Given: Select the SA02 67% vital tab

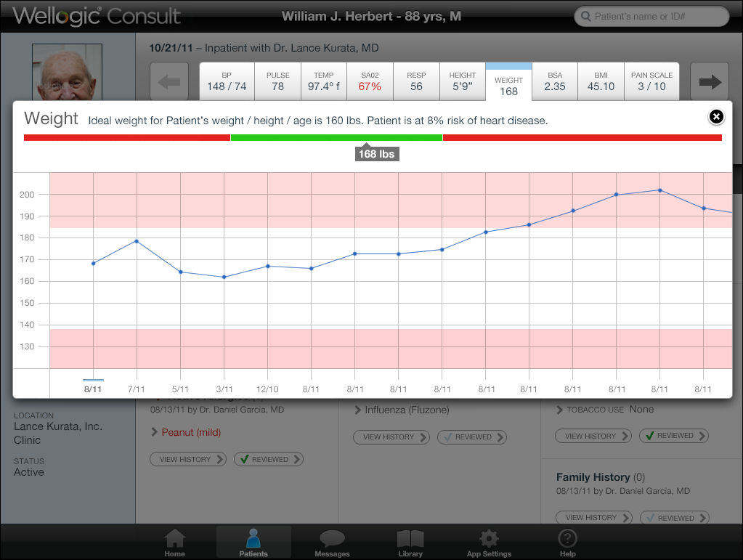Looking at the screenshot, I should (370, 81).
